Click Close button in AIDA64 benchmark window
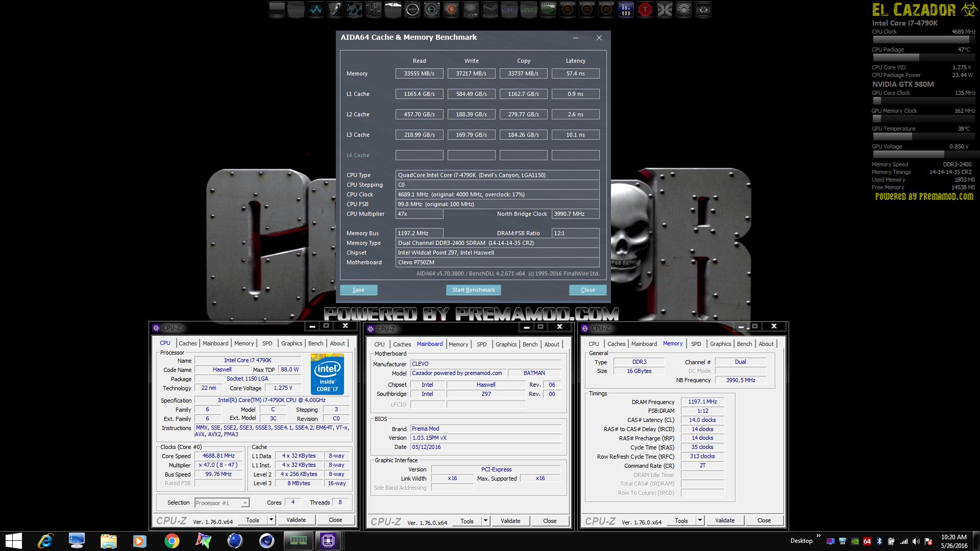This screenshot has height=551, width=980. click(x=588, y=290)
